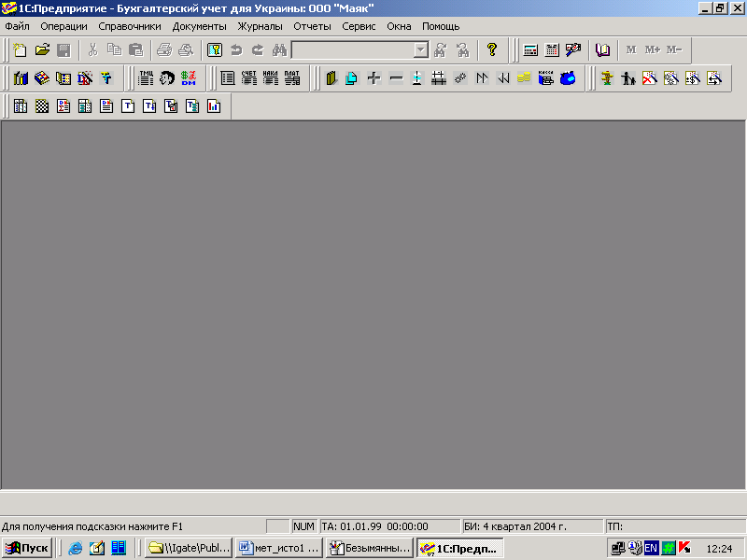Viewport: 747px width, 560px height.
Task: Switch to Безымянны... taskbar window
Action: 369,548
